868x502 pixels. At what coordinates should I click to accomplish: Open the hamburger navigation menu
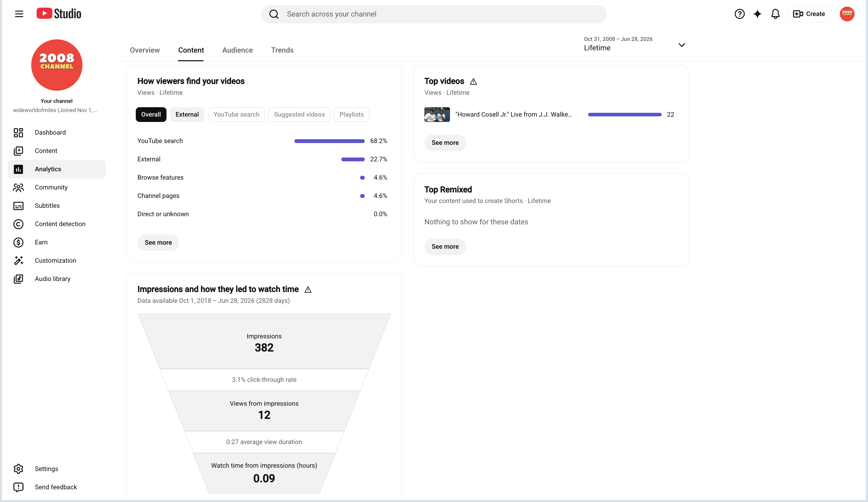click(x=19, y=14)
